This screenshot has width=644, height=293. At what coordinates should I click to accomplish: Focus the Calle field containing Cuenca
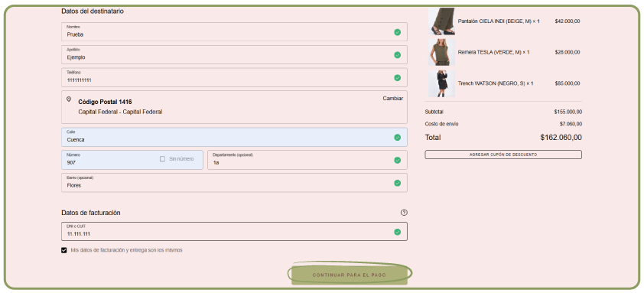click(235, 137)
